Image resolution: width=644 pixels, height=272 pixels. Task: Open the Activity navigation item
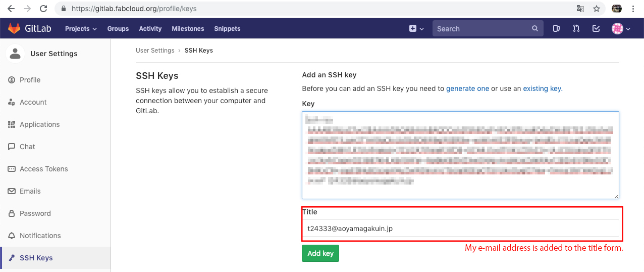pos(150,29)
